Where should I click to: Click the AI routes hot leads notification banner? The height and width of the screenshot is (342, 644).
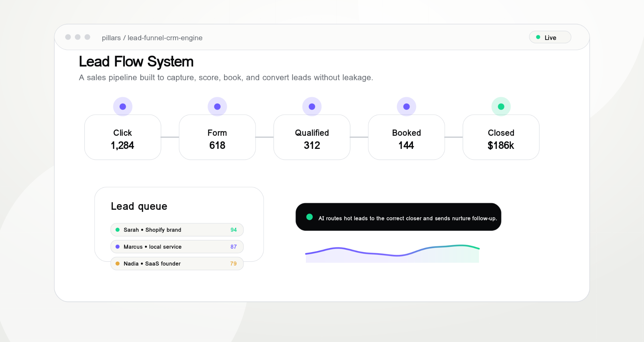(398, 217)
